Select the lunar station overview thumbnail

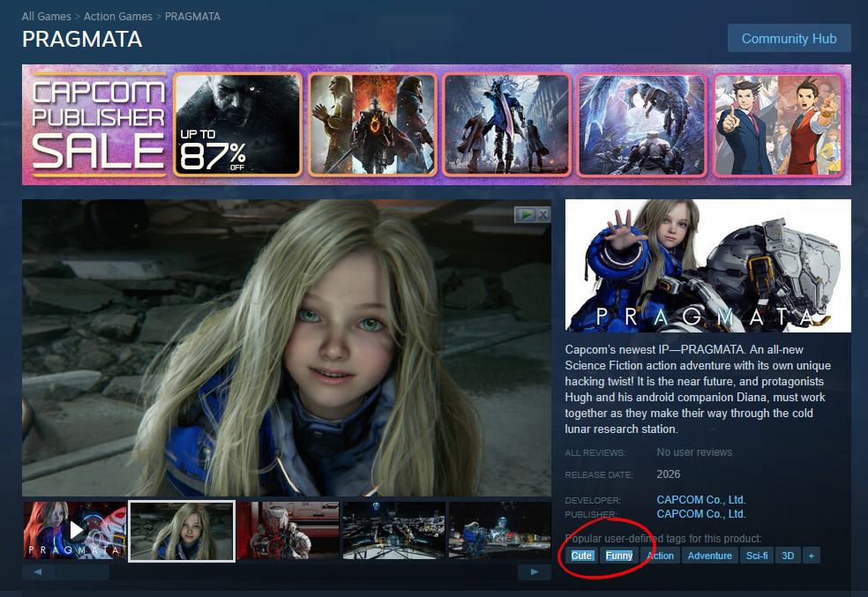tap(394, 531)
